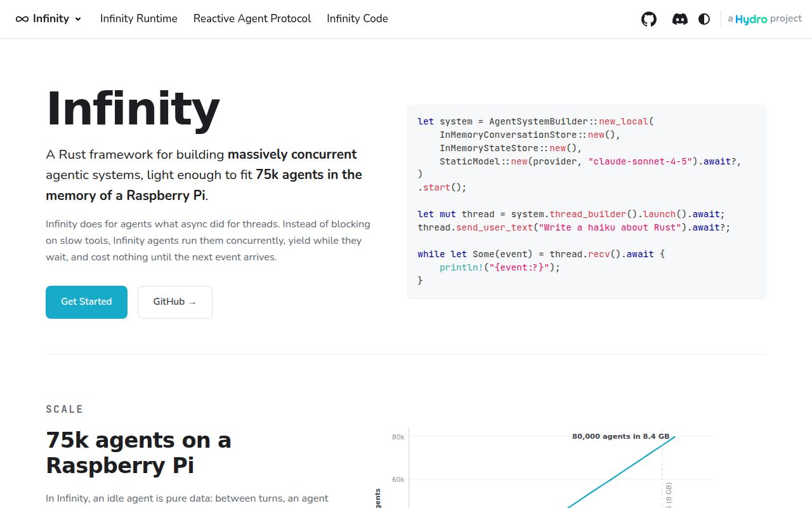Open the Discord icon link
This screenshot has width=812, height=508.
679,19
